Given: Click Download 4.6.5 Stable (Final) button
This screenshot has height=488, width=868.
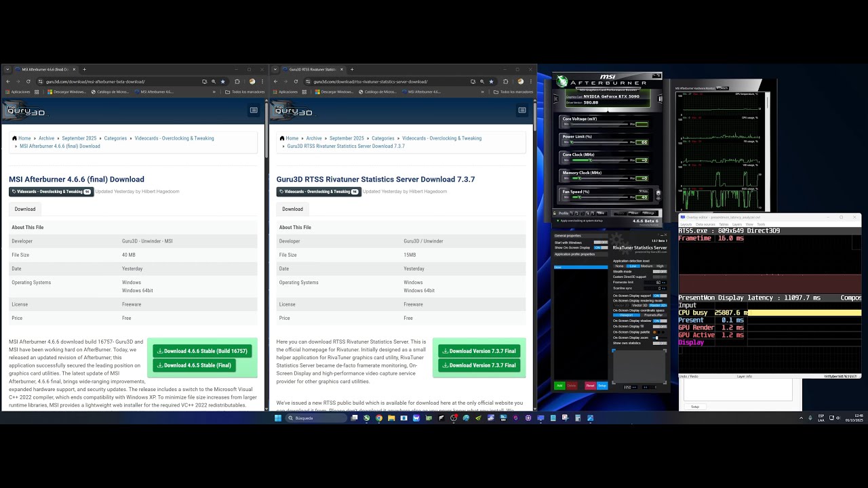Looking at the screenshot, I should [195, 365].
